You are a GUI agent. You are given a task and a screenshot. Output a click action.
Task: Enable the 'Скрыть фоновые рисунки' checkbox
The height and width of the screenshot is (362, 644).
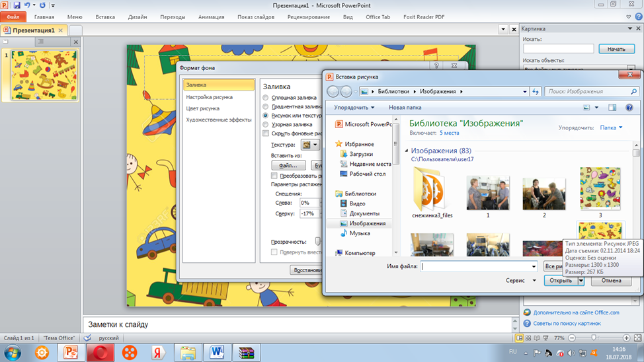[266, 133]
